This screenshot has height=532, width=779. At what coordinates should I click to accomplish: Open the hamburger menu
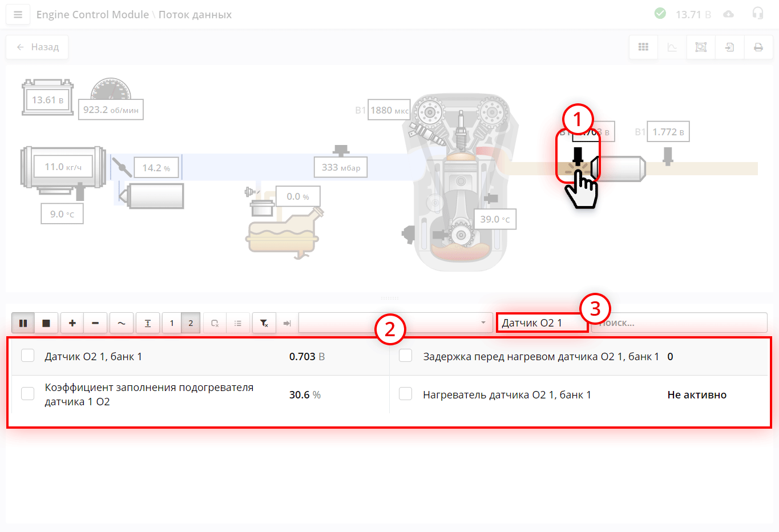tap(18, 15)
